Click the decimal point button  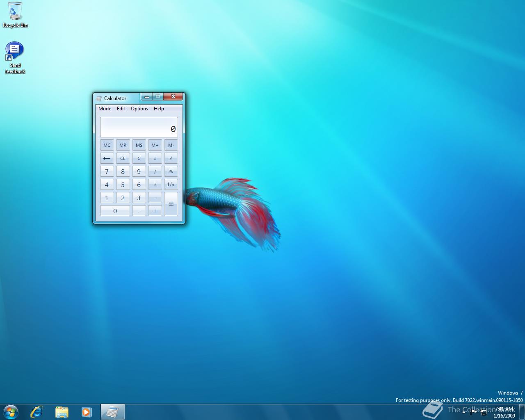tap(139, 211)
